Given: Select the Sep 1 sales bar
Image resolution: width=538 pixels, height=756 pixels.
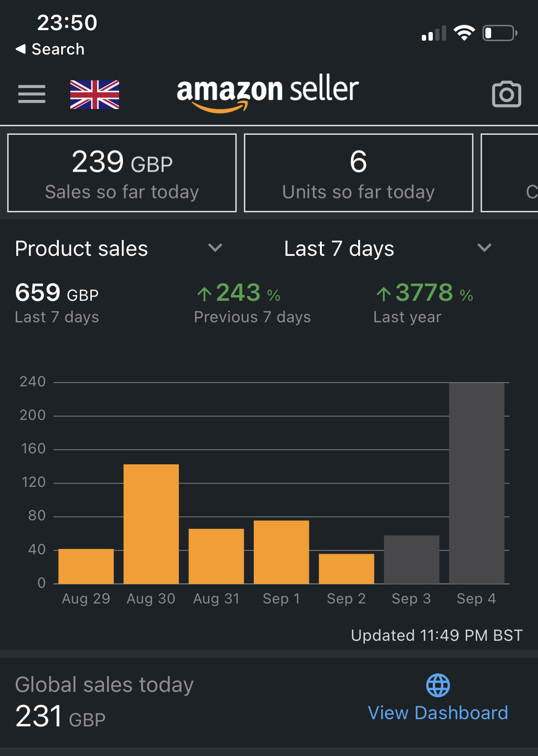Looking at the screenshot, I should point(281,552).
